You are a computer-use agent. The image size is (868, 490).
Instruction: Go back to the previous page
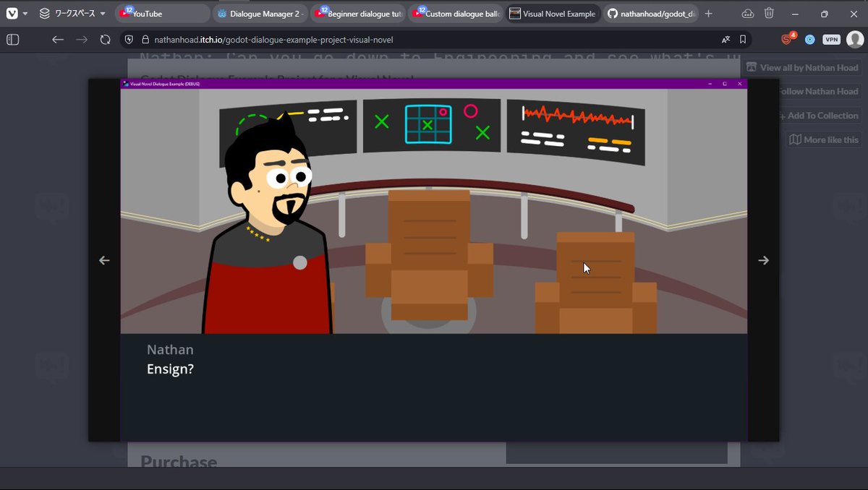click(x=58, y=39)
